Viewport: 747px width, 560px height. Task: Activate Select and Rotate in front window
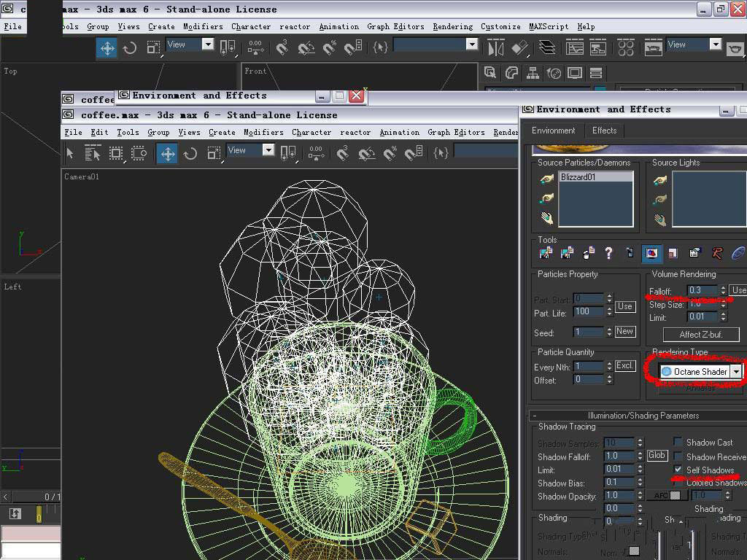(190, 153)
